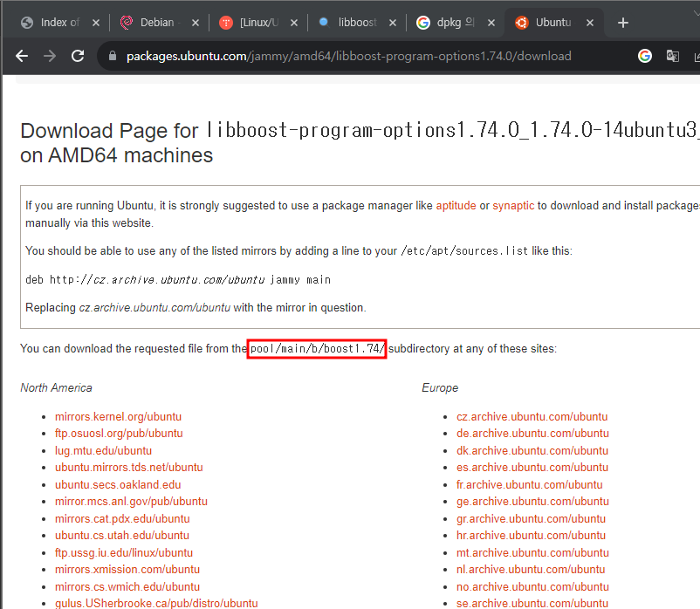Open the synaptic link
The height and width of the screenshot is (609, 700).
513,206
